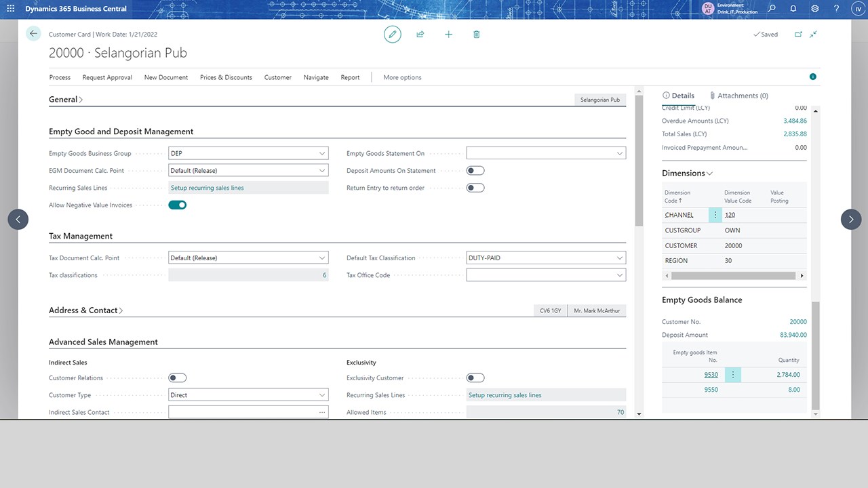The width and height of the screenshot is (868, 488).
Task: Open empty goods item 9530 link
Action: [711, 375]
